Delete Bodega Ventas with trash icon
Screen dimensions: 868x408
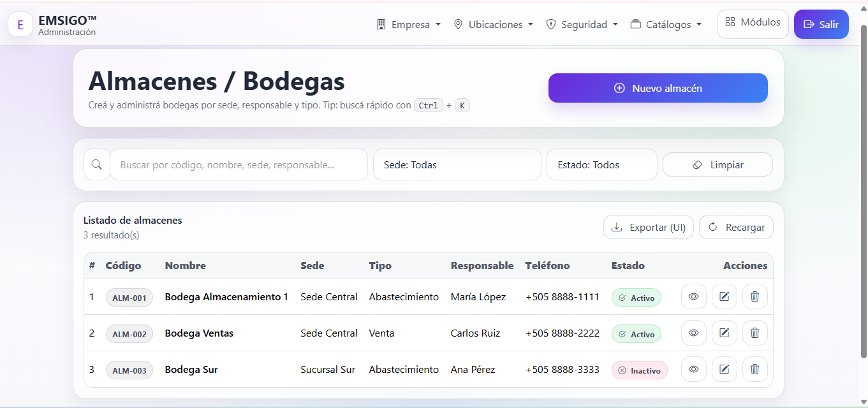[x=755, y=333]
